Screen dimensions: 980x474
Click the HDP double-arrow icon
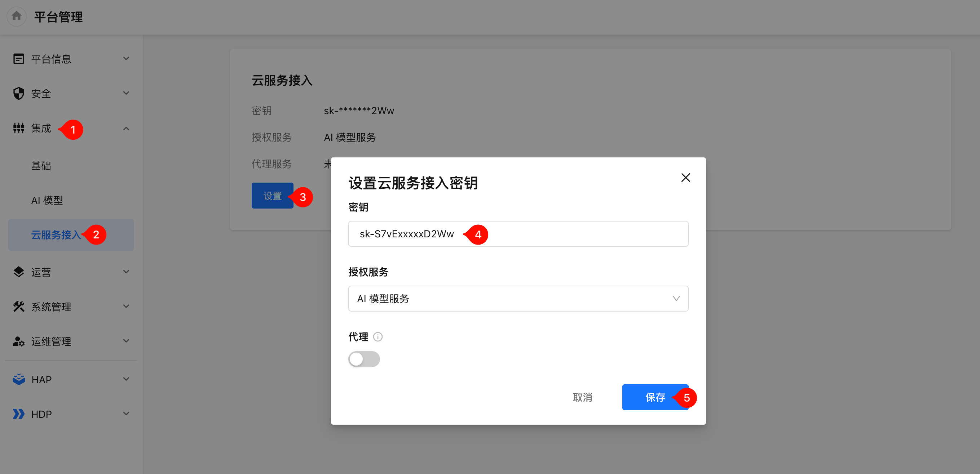click(x=19, y=413)
